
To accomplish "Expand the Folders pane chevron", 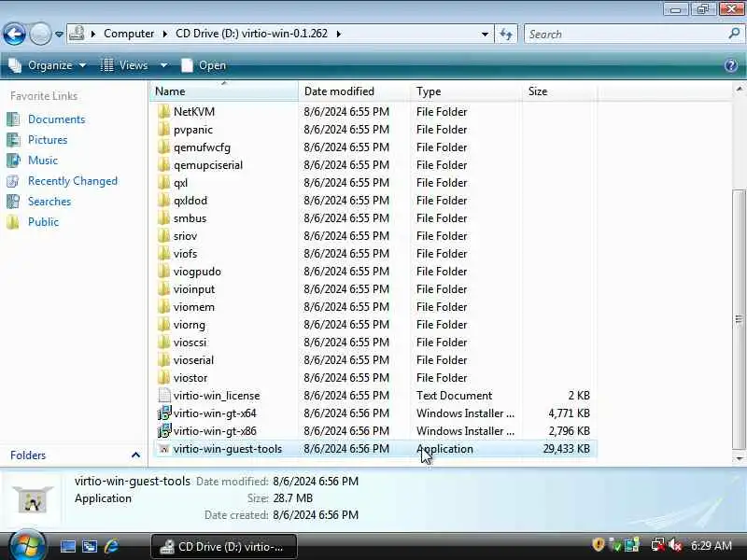I will pos(135,455).
